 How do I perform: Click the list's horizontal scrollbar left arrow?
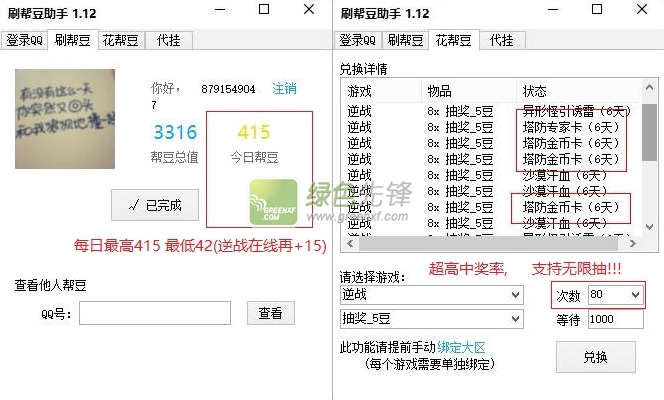pyautogui.click(x=348, y=244)
